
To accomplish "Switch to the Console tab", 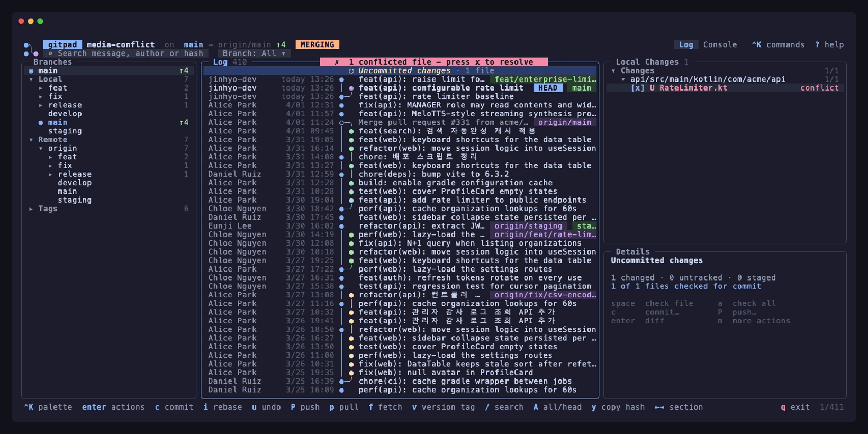I will [x=720, y=45].
